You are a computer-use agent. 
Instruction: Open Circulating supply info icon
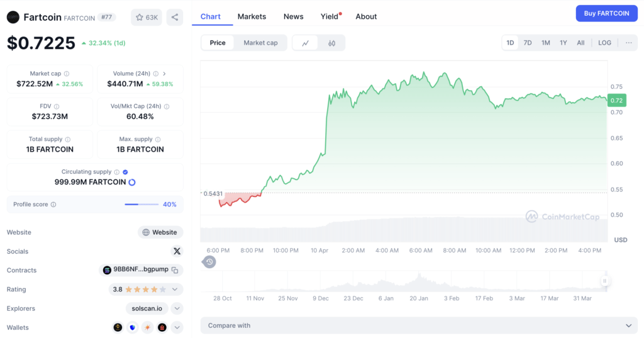click(116, 172)
